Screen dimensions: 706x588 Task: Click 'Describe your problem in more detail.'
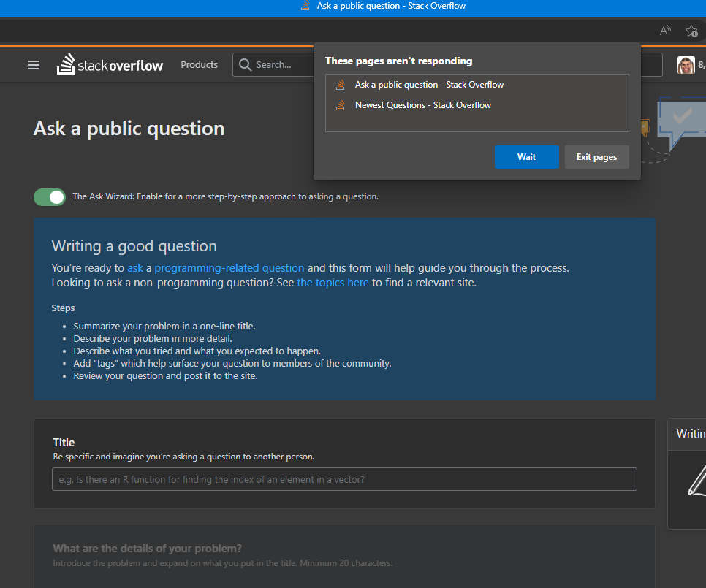(153, 338)
